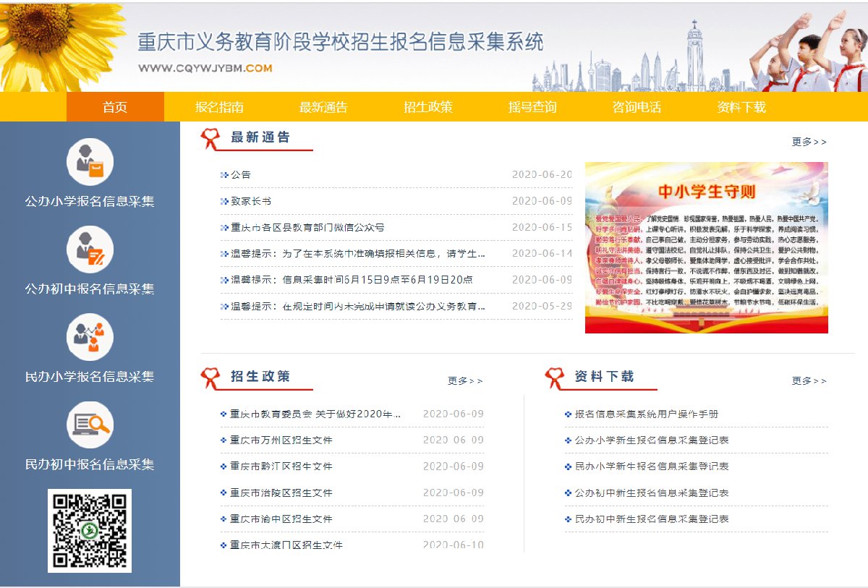
Task: Open the 民办初中报名信息采集 magnifier icon
Action: click(90, 425)
